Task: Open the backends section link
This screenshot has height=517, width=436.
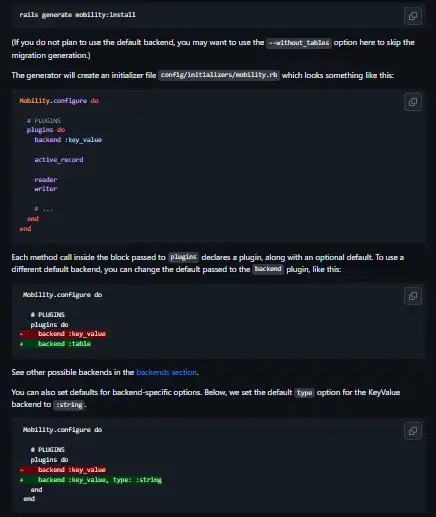Action: 166,372
